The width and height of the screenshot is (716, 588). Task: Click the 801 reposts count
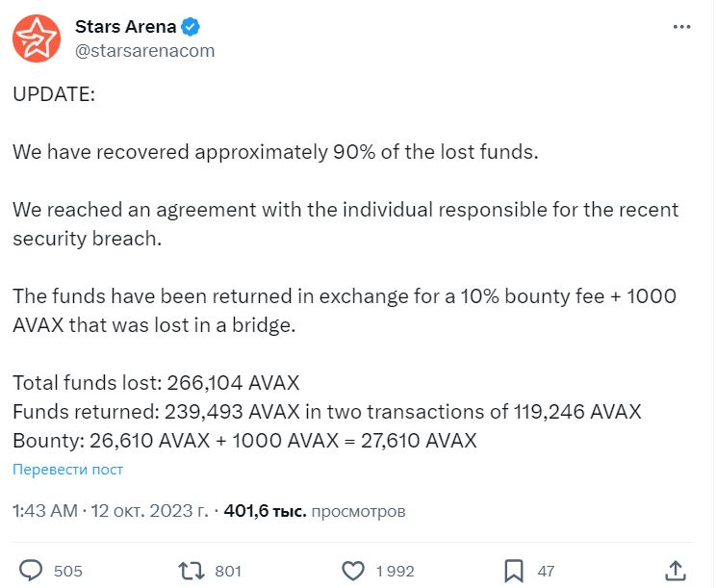tap(228, 571)
